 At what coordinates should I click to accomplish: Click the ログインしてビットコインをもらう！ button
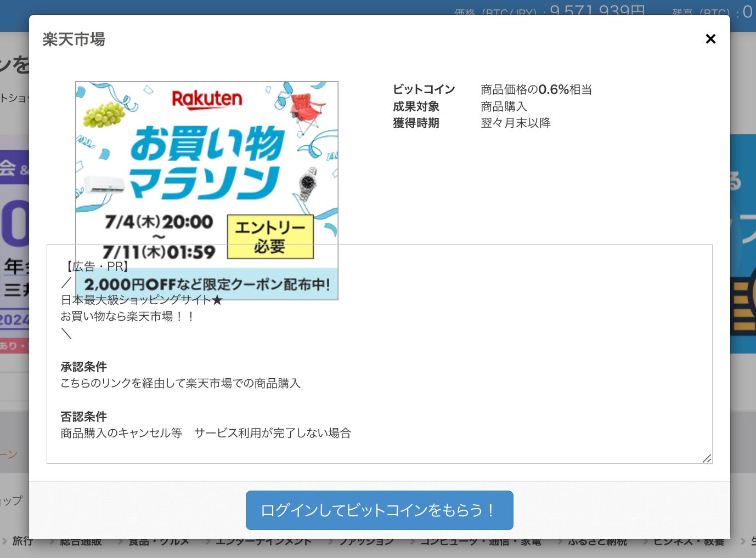pos(380,510)
